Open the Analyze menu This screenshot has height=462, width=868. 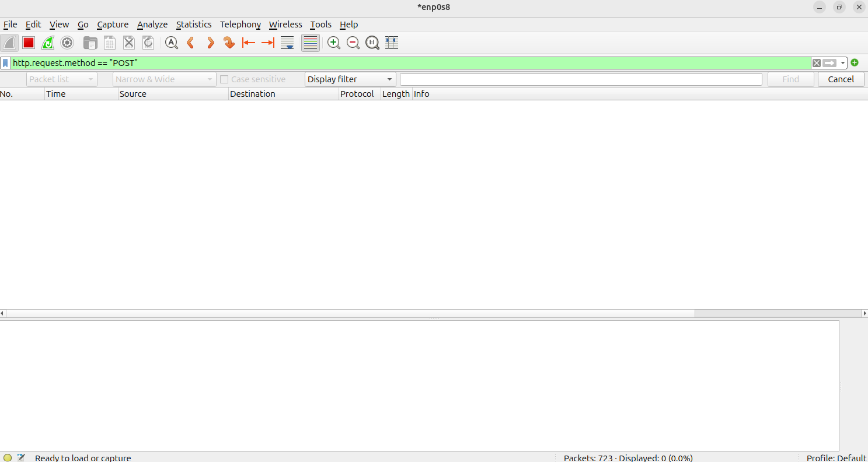tap(152, 24)
